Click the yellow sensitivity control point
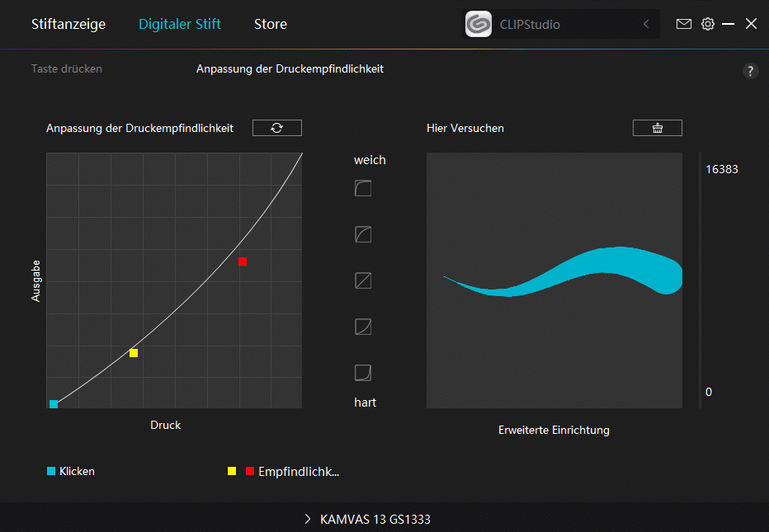Viewport: 769px width, 532px height. point(134,353)
